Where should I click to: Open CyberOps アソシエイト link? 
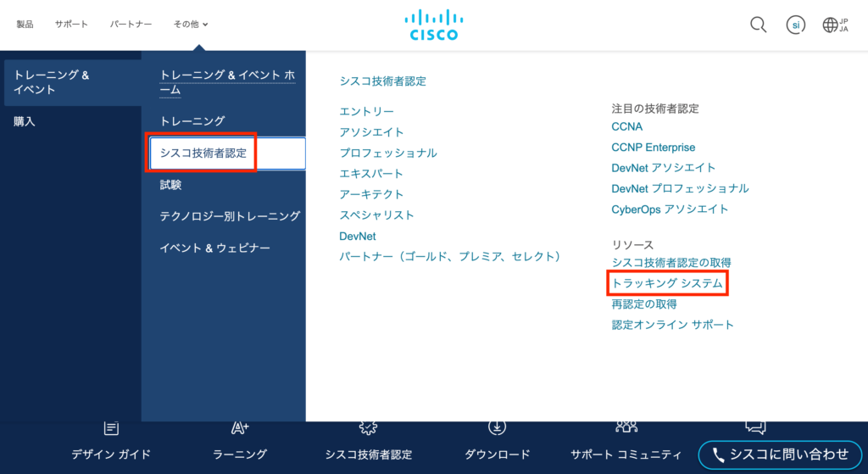pyautogui.click(x=670, y=209)
